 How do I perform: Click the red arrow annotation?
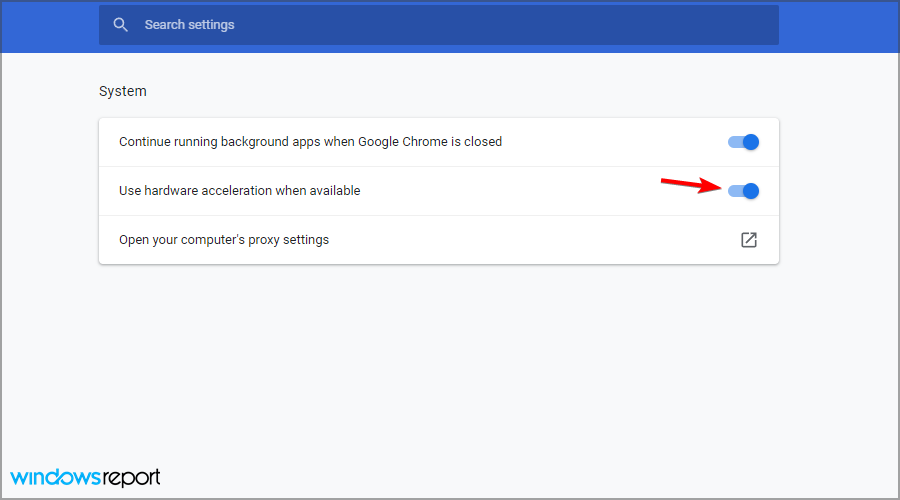tap(691, 184)
